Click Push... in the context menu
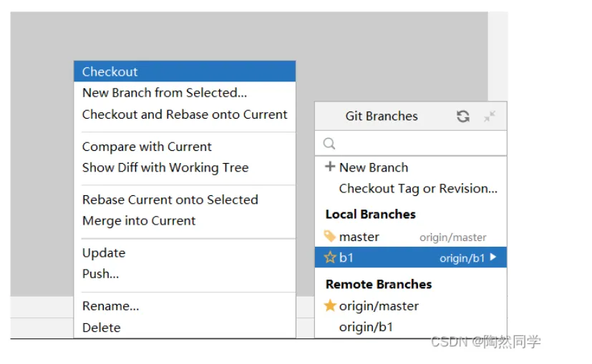The image size is (592, 364). coord(101,274)
